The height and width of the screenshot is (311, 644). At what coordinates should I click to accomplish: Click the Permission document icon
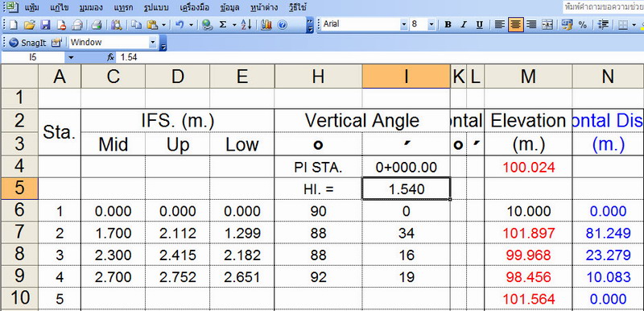tap(62, 25)
